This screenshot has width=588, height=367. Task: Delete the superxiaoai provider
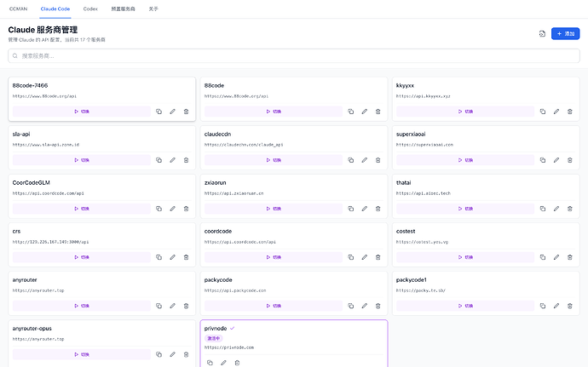(569, 160)
